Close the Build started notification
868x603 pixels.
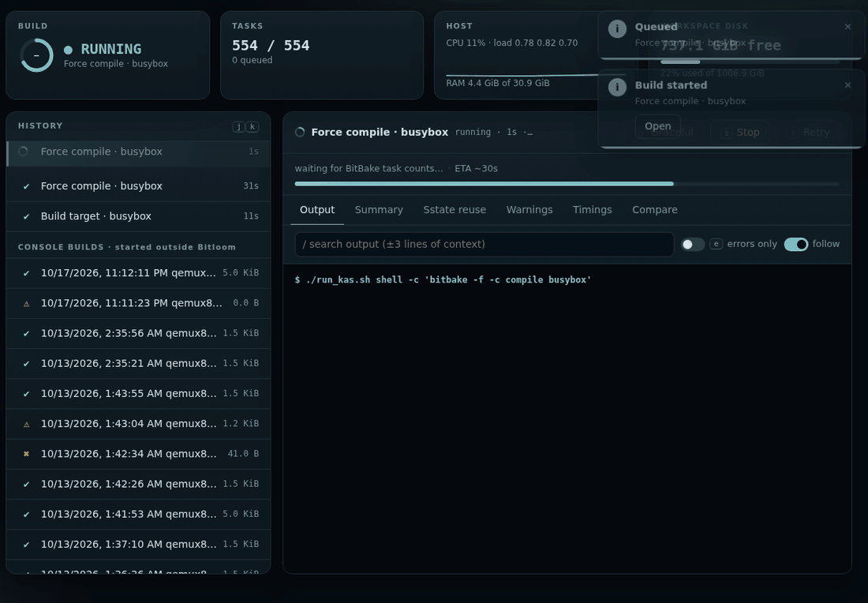click(847, 85)
